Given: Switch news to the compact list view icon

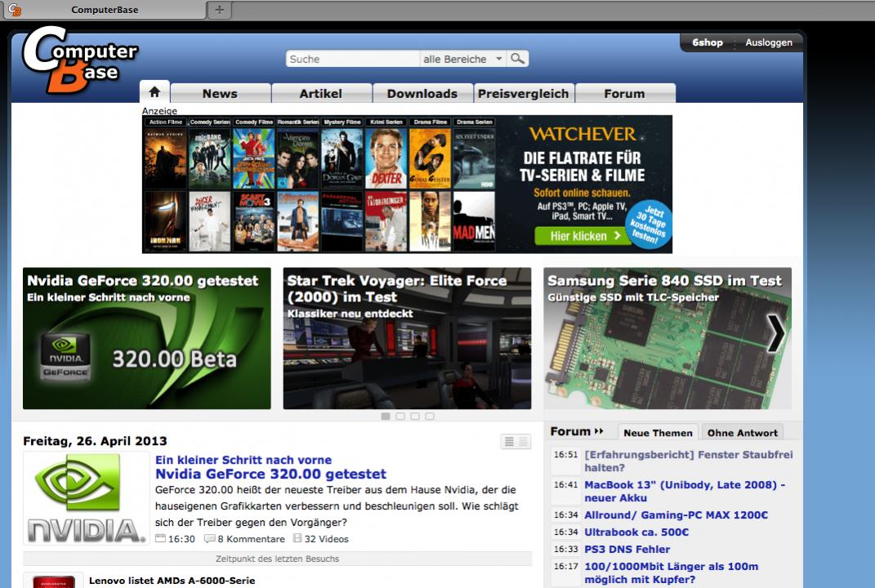Looking at the screenshot, I should click(524, 442).
